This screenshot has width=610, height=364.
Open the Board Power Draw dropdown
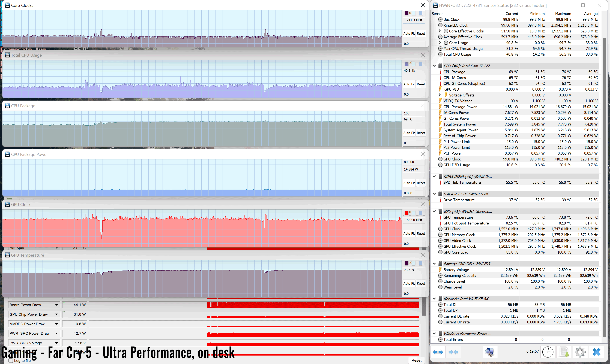(56, 305)
